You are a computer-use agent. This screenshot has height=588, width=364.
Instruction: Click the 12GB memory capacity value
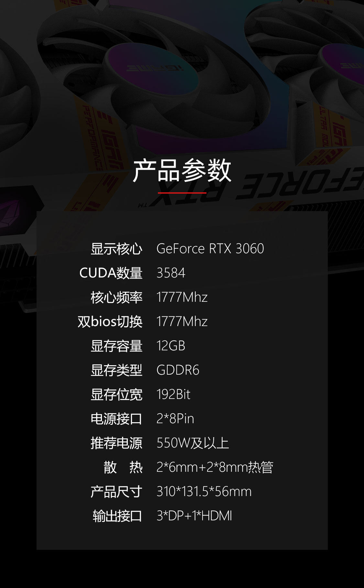point(171,346)
